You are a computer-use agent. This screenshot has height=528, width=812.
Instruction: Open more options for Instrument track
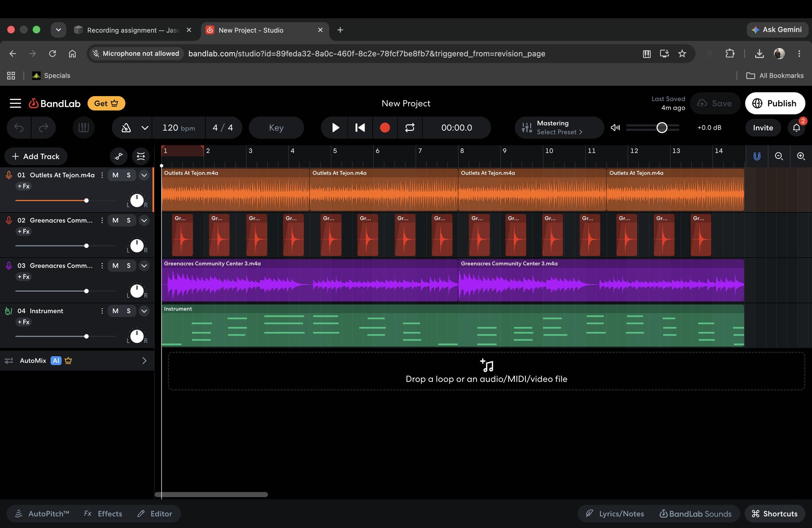(102, 311)
